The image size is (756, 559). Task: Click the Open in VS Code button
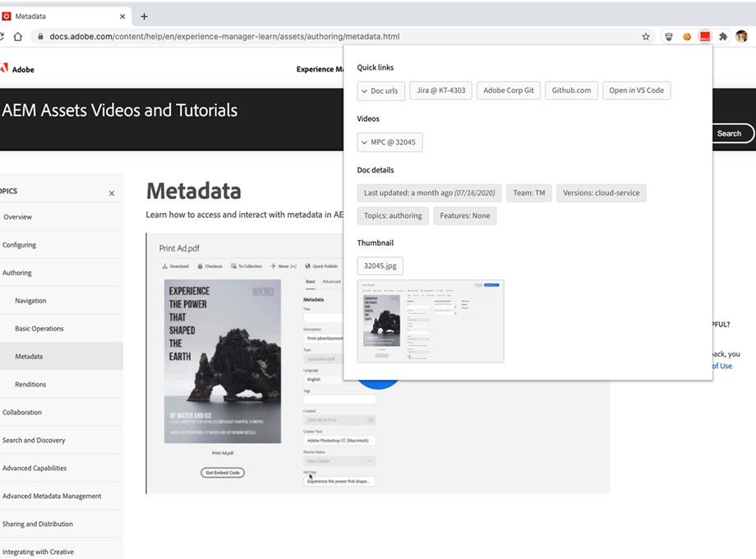(x=636, y=90)
